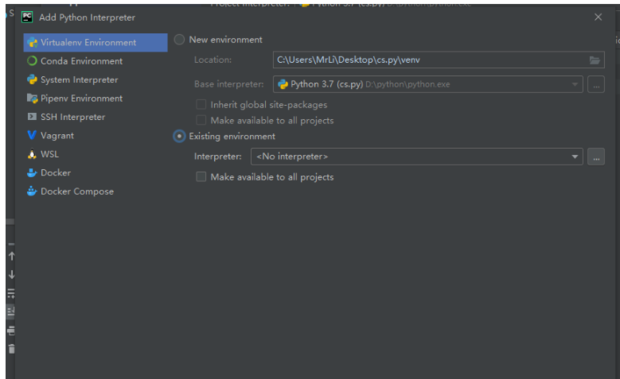
Task: Toggle Inherit global site-packages checkbox
Action: 201,104
